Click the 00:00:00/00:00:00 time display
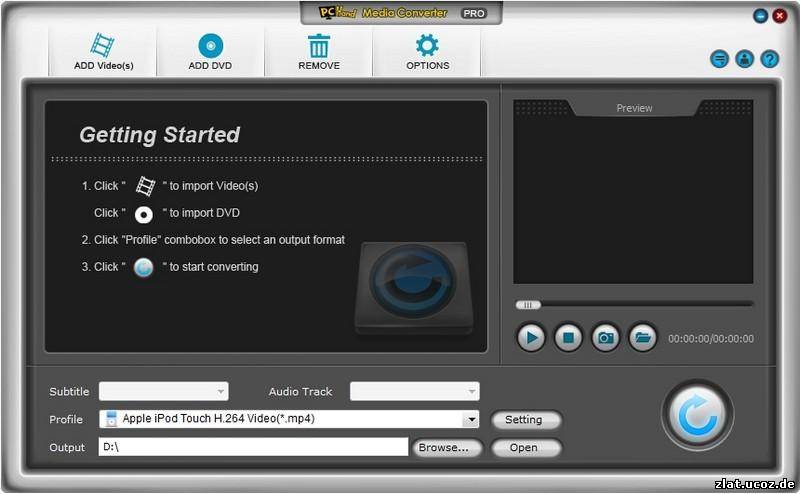The image size is (800, 494). click(x=711, y=339)
